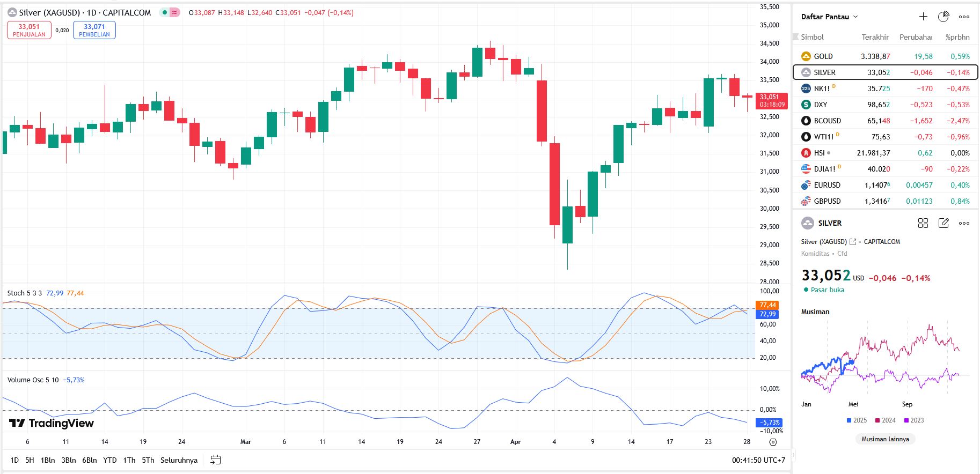Click the chart settings hexagon icon on time axis
Image resolution: width=980 pixels, height=474 pixels.
tap(773, 442)
